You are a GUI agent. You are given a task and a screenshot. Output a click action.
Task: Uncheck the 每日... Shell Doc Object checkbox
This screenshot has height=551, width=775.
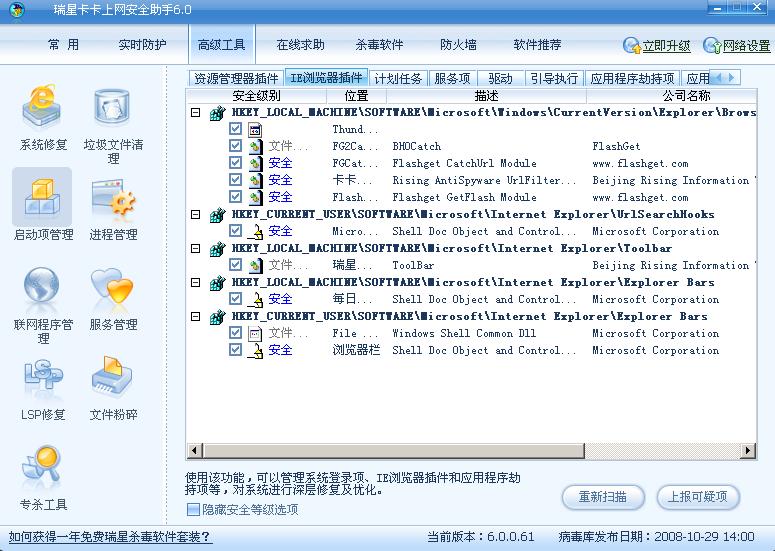[x=235, y=298]
